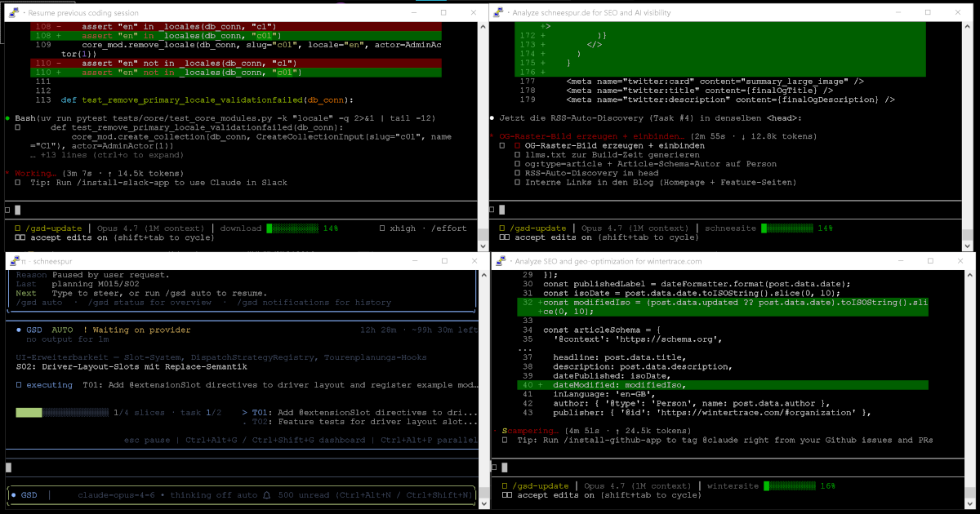This screenshot has height=514, width=980.
Task: Click the blue bullet before GSD AUTO
Action: coord(19,330)
